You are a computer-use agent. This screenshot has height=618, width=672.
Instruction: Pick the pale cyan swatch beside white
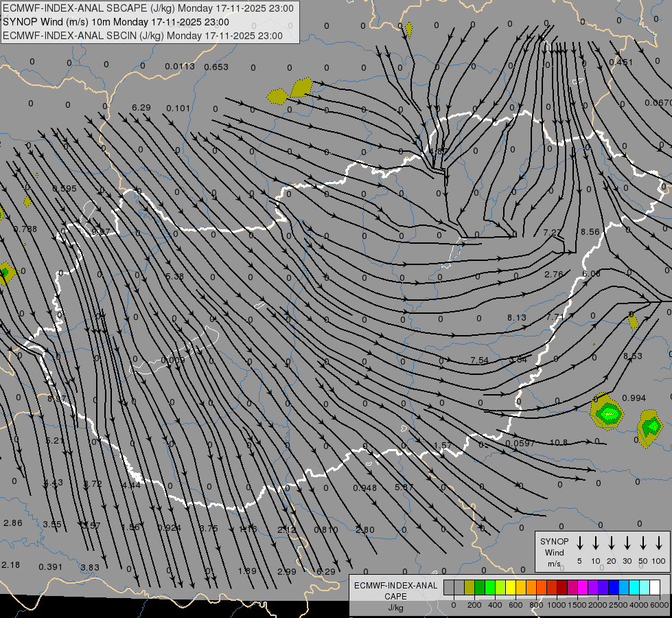click(x=645, y=587)
